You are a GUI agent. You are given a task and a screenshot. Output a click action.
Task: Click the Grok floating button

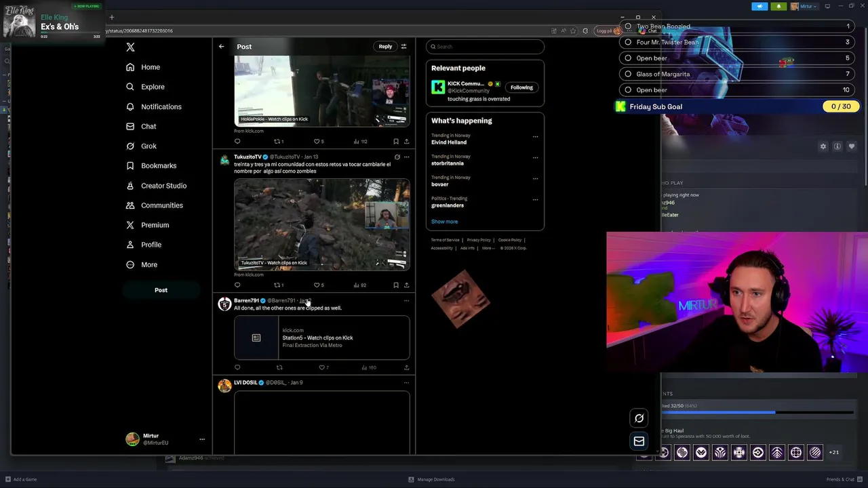pos(639,418)
